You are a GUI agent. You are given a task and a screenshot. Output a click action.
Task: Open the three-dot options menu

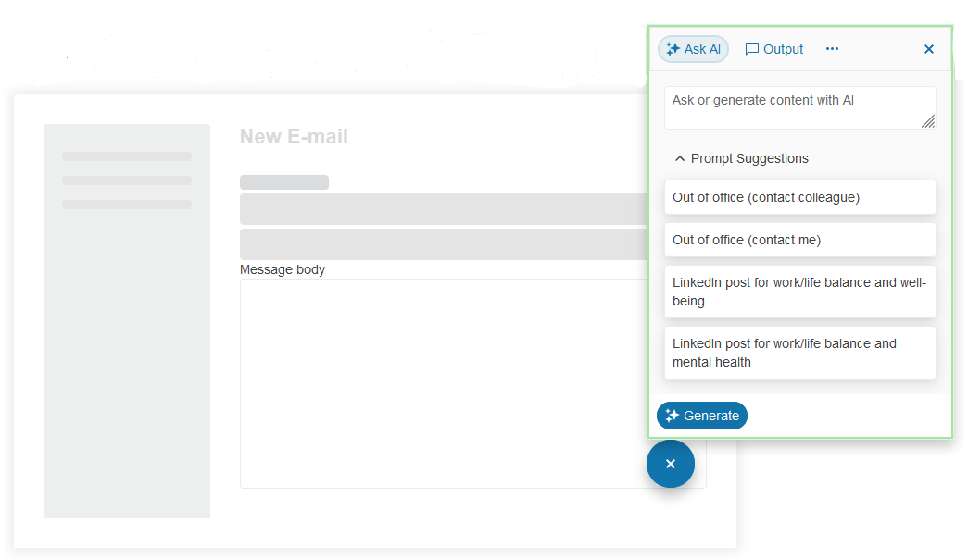[x=831, y=49]
